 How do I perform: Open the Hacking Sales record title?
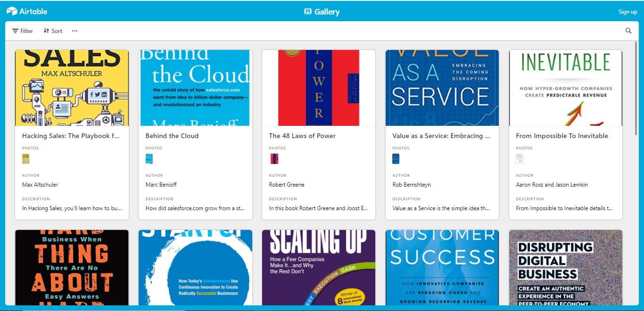point(72,136)
